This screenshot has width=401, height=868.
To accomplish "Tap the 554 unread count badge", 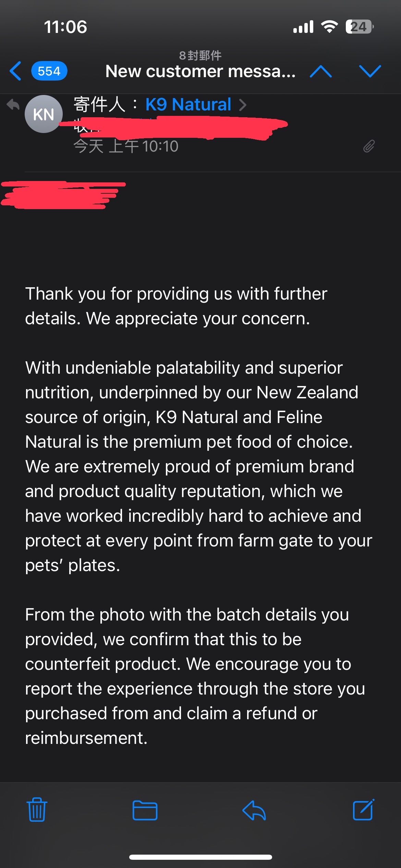I will (x=49, y=71).
